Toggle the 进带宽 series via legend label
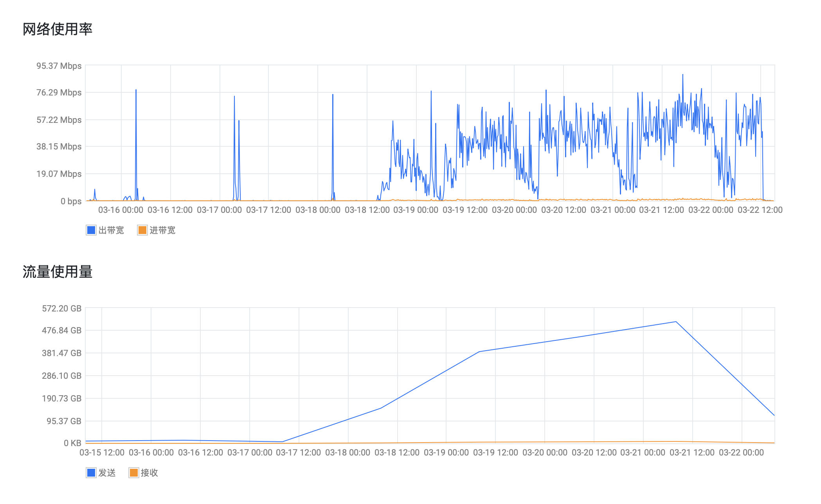Screen dimensions: 821x504 coord(162,230)
